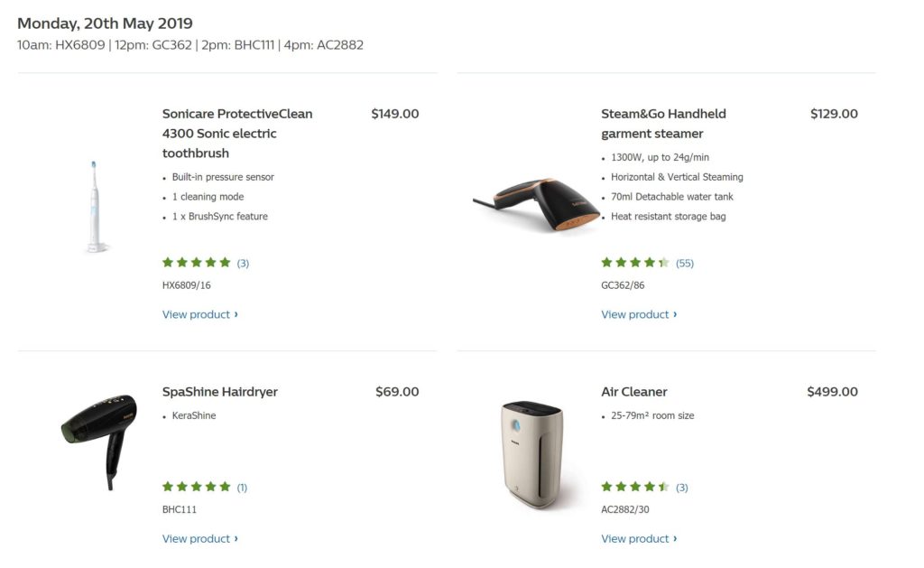Click the Sonicare toothbrush star rating
The width and height of the screenshot is (924, 568).
pyautogui.click(x=196, y=263)
